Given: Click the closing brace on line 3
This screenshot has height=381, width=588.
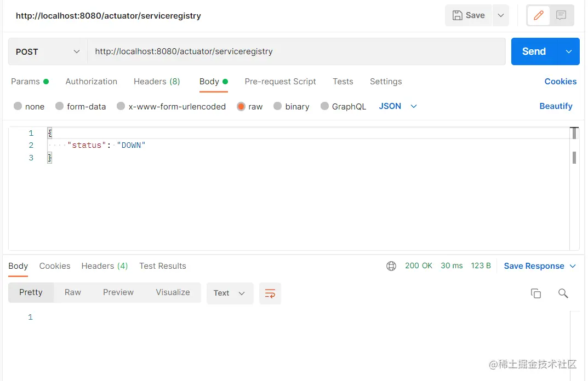Looking at the screenshot, I should tap(49, 158).
